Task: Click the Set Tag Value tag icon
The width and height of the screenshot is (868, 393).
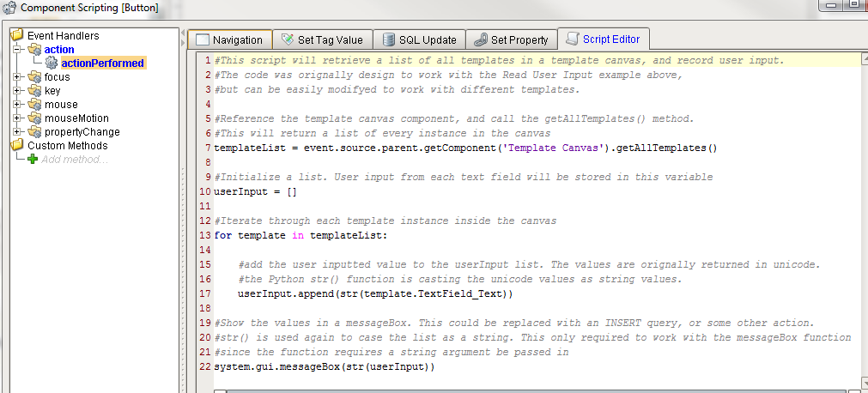Action: click(x=288, y=39)
